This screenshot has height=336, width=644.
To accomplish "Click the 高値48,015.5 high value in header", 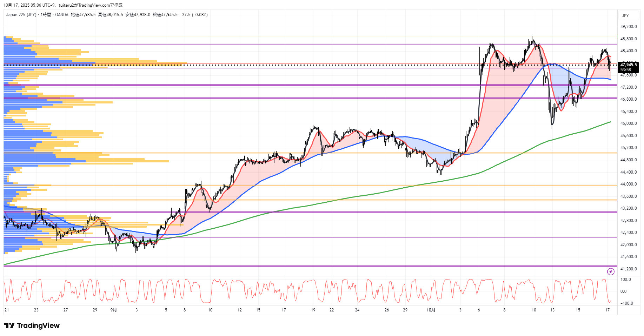I will (x=111, y=15).
